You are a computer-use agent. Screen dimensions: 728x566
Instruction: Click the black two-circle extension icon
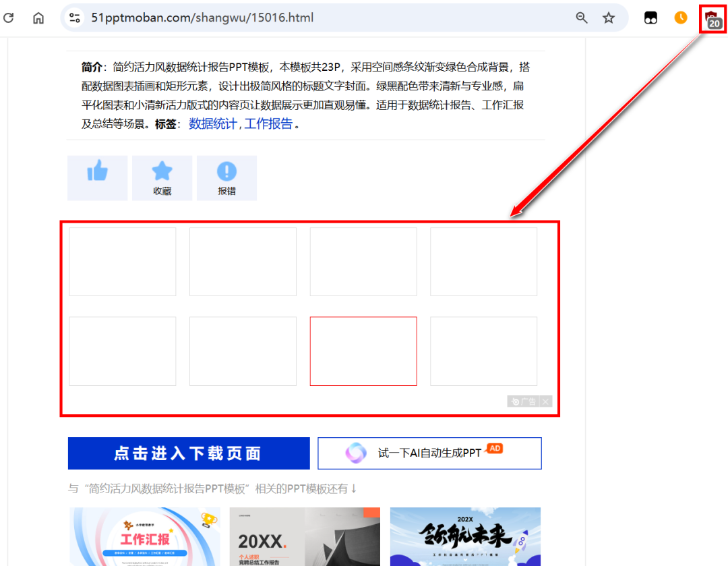click(650, 18)
